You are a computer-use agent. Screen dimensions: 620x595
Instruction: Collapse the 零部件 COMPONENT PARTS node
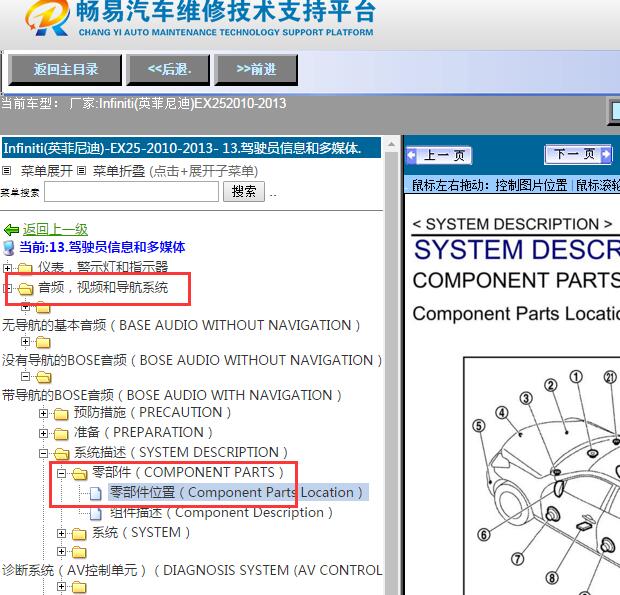[x=61, y=473]
